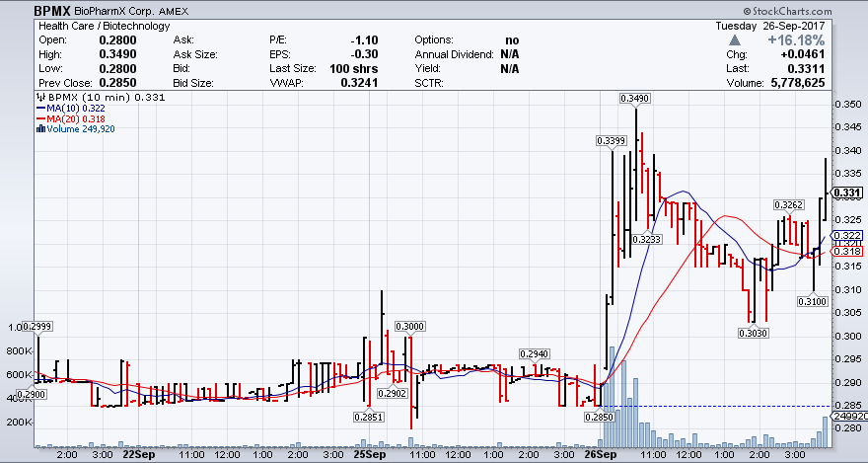Click the Volume bars legend icon

tap(40, 128)
